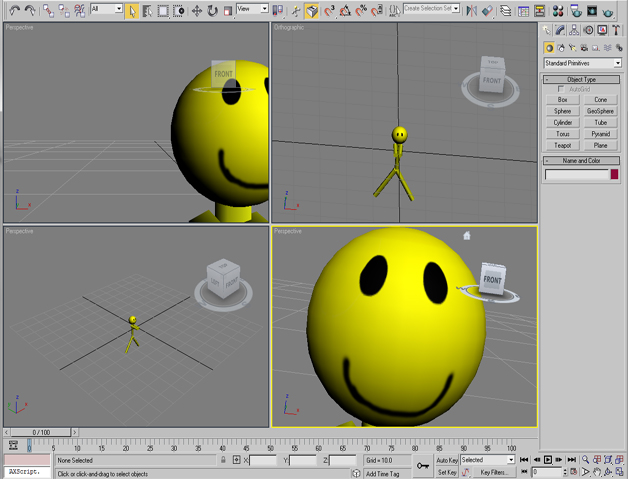Open the object color swatch
The width and height of the screenshot is (628, 479).
tap(614, 174)
